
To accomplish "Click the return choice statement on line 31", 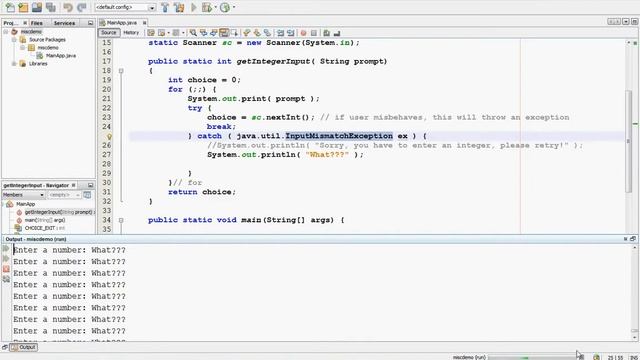I will coord(202,192).
